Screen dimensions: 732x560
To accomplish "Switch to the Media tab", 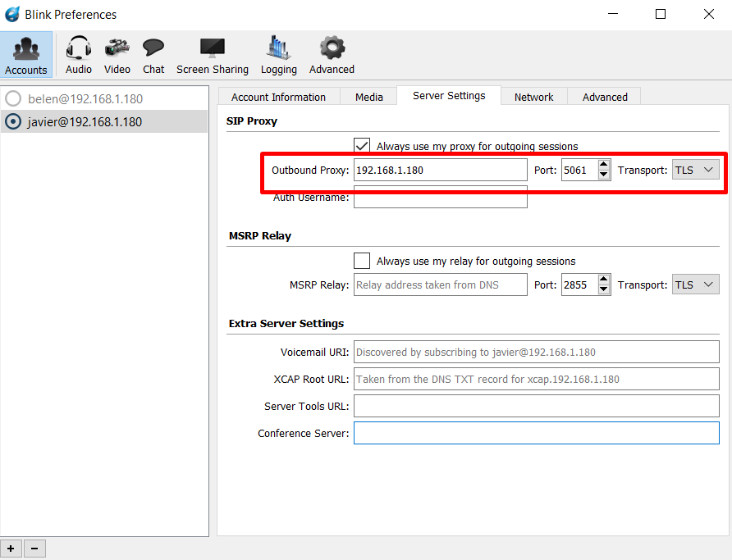I will pos(368,97).
